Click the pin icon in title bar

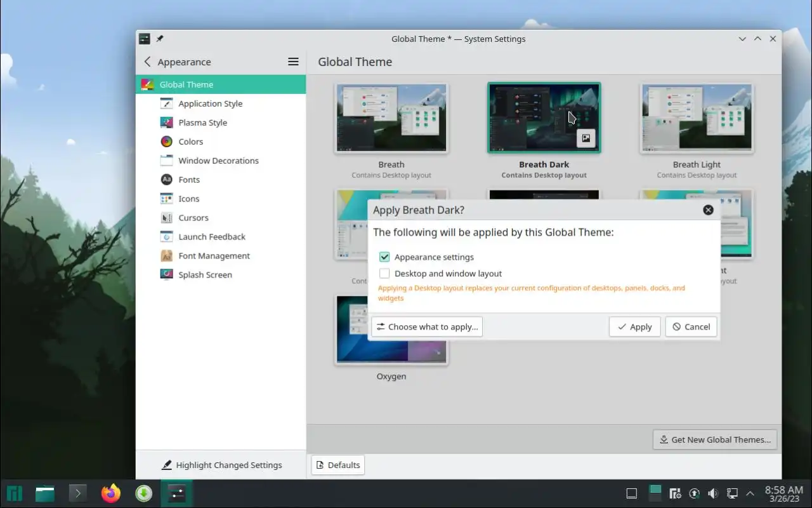160,39
